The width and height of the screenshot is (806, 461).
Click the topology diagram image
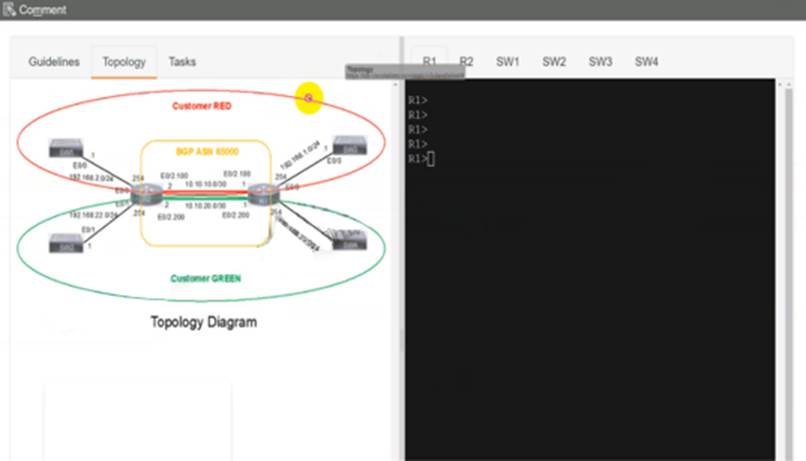point(202,195)
